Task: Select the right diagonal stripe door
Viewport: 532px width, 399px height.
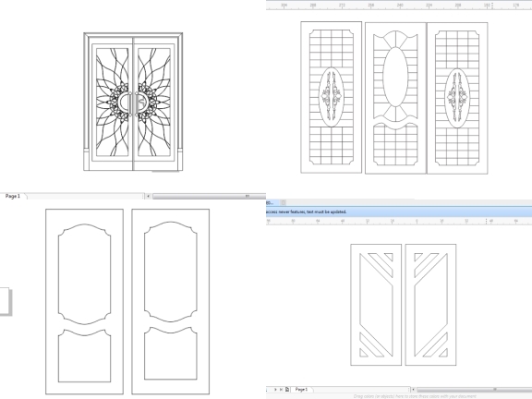Action: click(x=431, y=305)
